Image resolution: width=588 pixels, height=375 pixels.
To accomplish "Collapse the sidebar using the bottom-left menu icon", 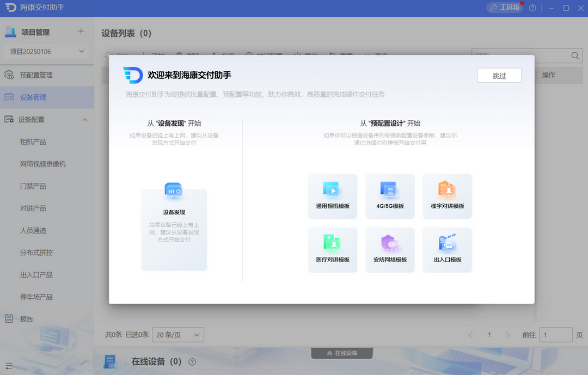I will [9, 366].
